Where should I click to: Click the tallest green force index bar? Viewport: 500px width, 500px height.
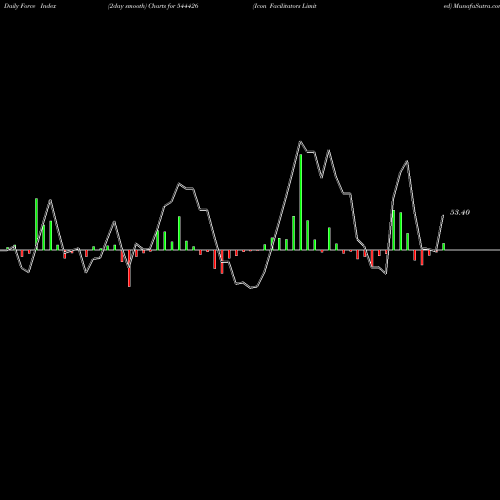pyautogui.click(x=301, y=202)
